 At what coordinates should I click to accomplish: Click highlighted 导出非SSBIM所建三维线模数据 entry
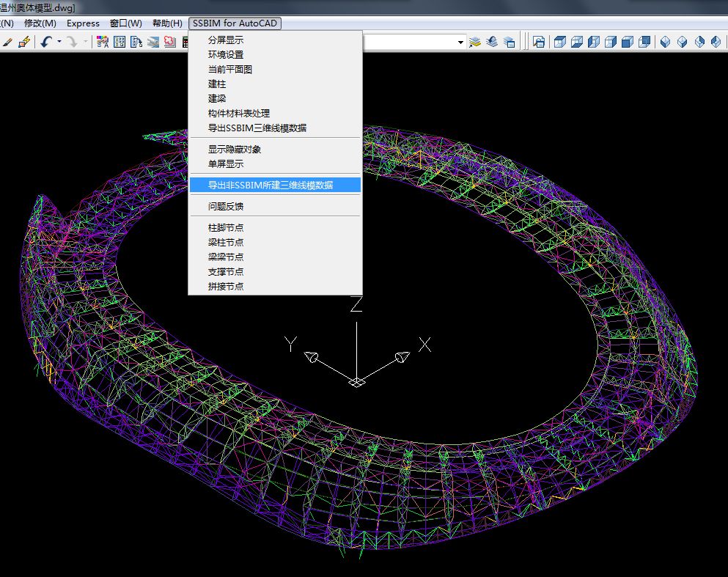(x=276, y=185)
